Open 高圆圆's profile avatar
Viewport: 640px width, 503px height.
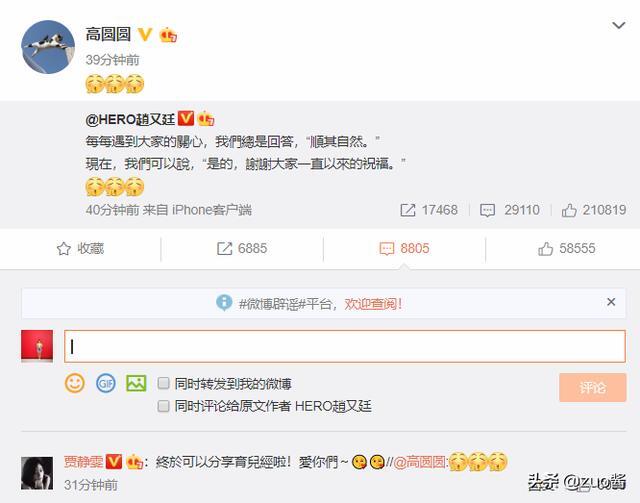point(48,47)
